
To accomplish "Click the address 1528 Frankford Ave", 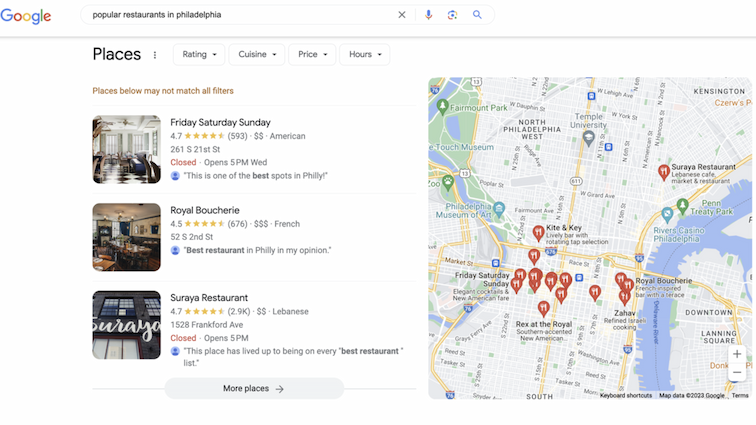I will (x=206, y=325).
